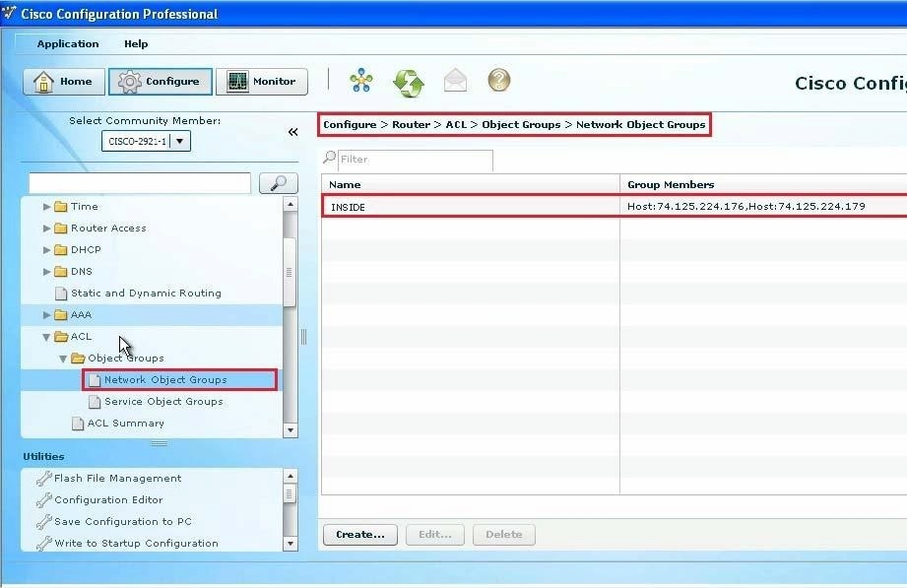Select Static and Dynamic Routing

click(x=146, y=294)
